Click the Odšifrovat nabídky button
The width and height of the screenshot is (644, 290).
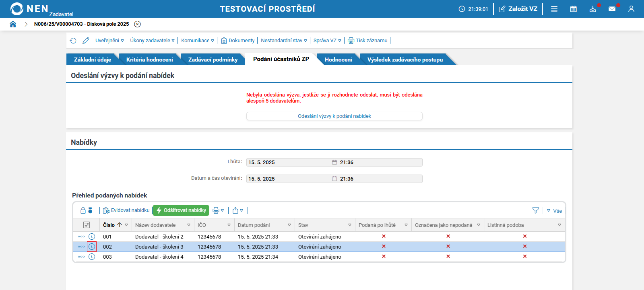point(181,210)
